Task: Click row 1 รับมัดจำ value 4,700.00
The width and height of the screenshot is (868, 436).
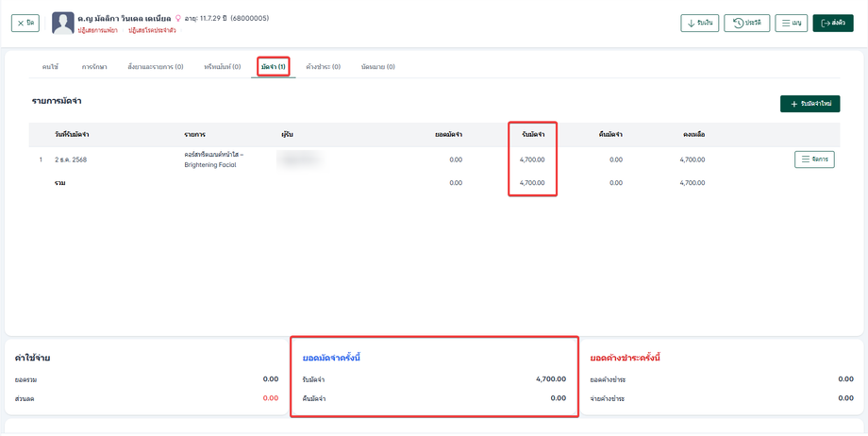Action: click(532, 160)
